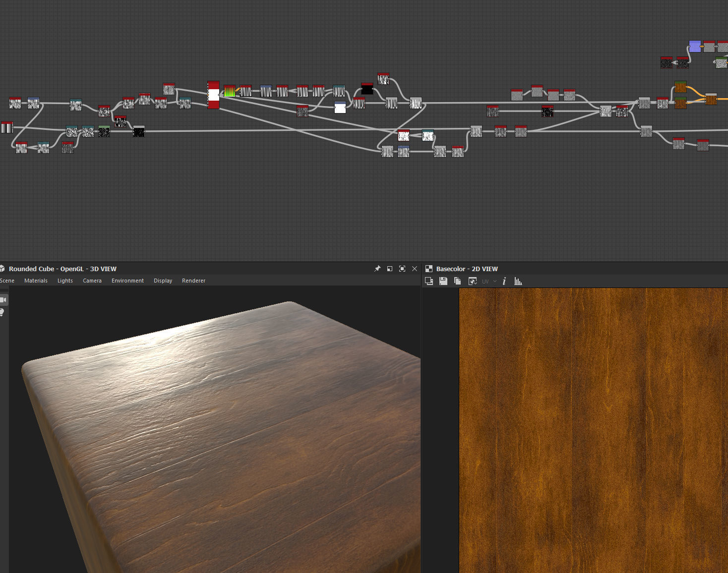Click the first toolbar icon in 2D view
This screenshot has width=728, height=573.
[429, 281]
